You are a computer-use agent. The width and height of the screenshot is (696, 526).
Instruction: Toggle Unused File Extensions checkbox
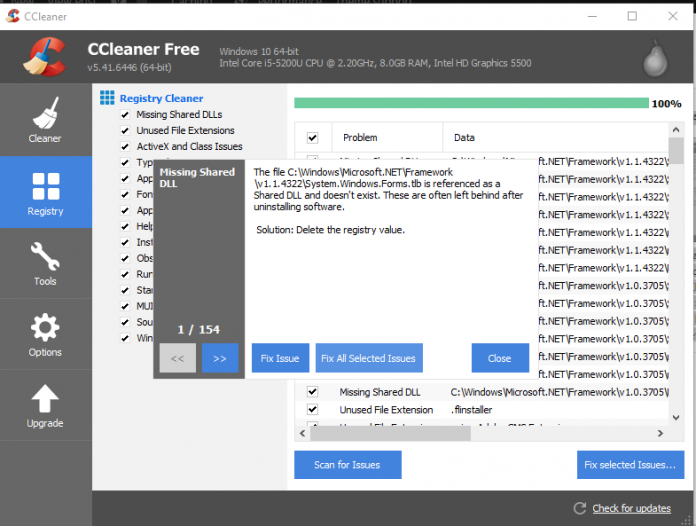tap(125, 131)
